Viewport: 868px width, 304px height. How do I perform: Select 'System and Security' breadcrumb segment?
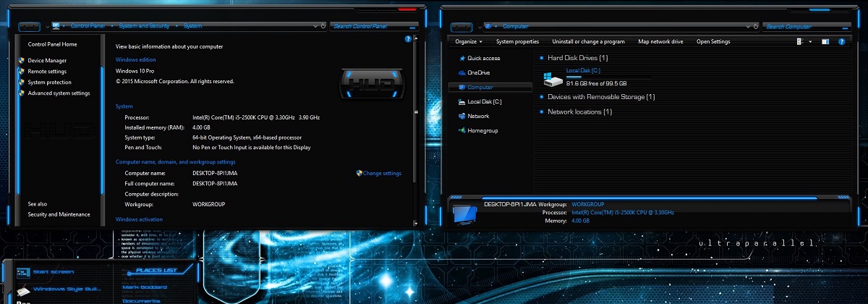coord(144,26)
